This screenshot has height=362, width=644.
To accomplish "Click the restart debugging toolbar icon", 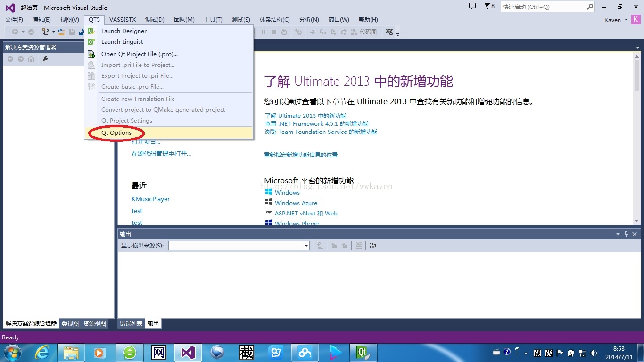I will (284, 32).
